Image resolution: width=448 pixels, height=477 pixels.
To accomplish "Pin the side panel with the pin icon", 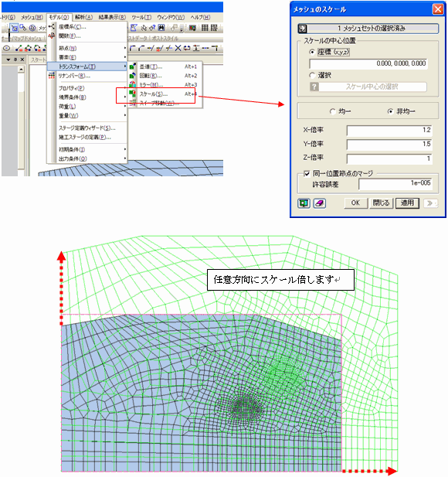I will 15,60.
